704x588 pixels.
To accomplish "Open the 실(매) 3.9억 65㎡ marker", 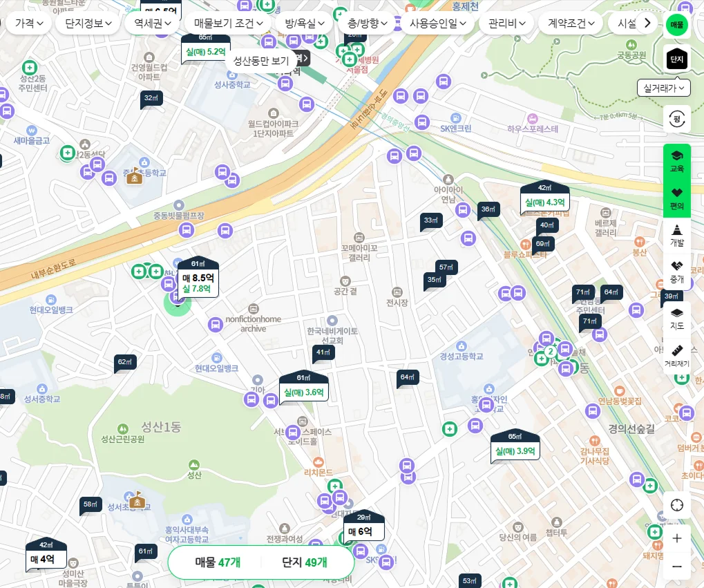I will (515, 446).
